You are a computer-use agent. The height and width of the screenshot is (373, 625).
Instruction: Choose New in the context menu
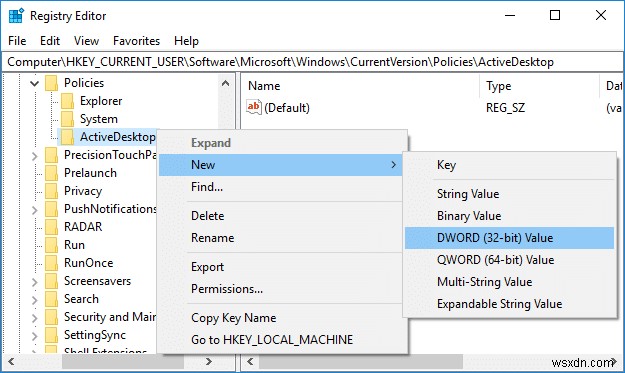281,165
